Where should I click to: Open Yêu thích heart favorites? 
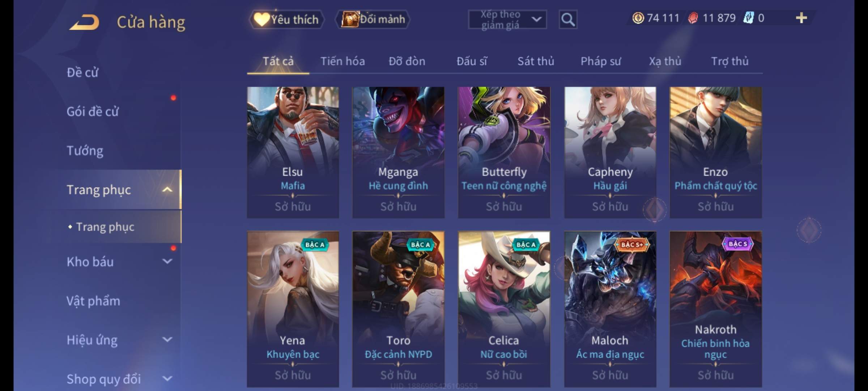pos(286,20)
